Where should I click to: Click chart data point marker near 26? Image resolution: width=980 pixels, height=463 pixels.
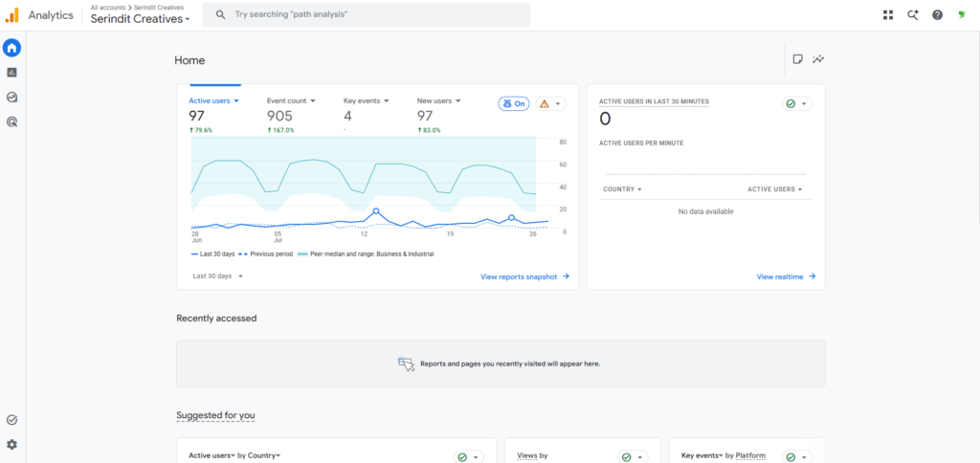511,217
